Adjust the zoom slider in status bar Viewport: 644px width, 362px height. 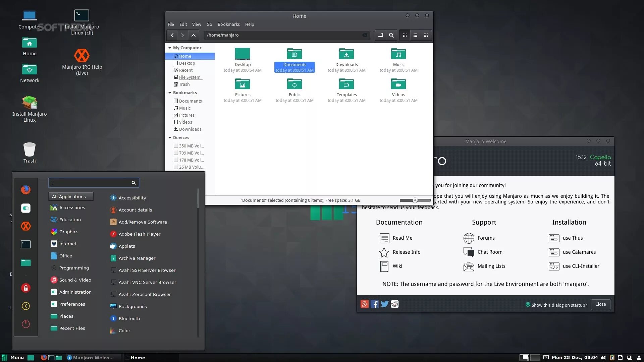415,200
